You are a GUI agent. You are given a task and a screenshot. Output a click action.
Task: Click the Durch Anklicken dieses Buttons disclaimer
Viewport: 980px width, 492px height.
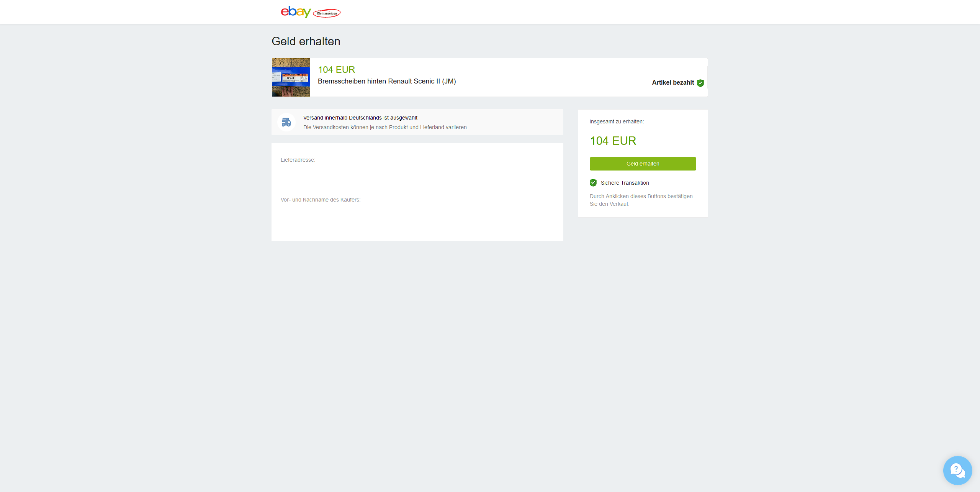tap(641, 200)
